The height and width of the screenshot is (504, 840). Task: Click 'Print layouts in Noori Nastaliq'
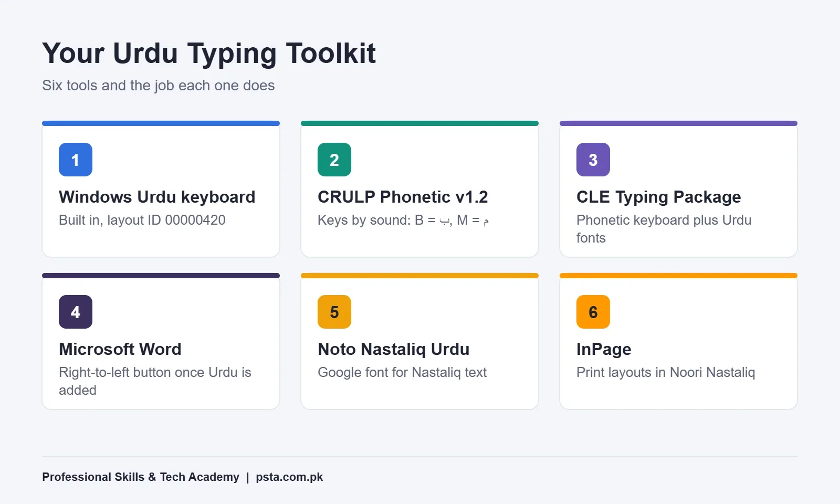[x=666, y=372]
